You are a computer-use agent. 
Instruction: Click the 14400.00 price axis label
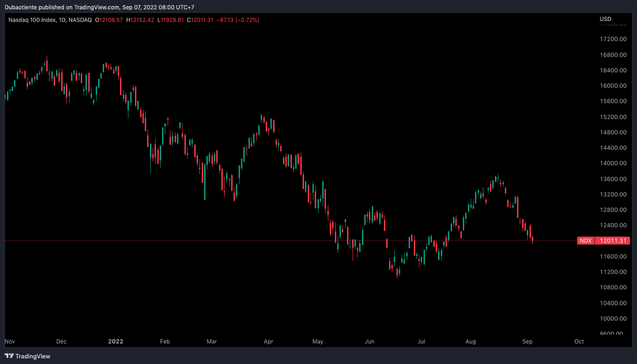[613, 147]
